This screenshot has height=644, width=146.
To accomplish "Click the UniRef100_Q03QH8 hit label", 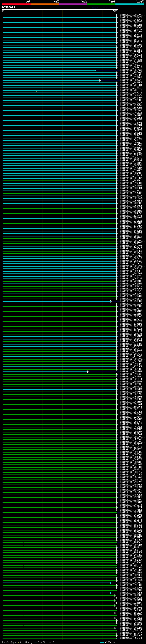I will coord(131,595).
